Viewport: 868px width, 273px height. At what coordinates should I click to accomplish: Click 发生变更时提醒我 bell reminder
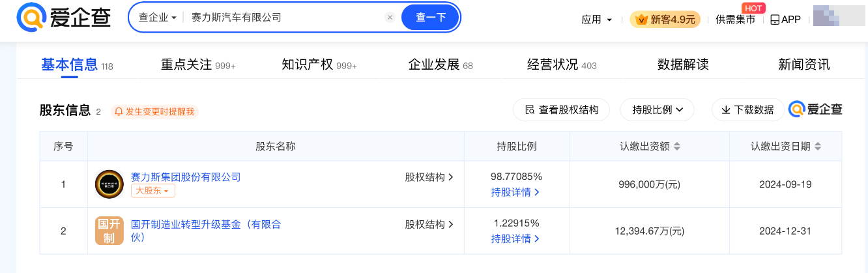[x=154, y=111]
